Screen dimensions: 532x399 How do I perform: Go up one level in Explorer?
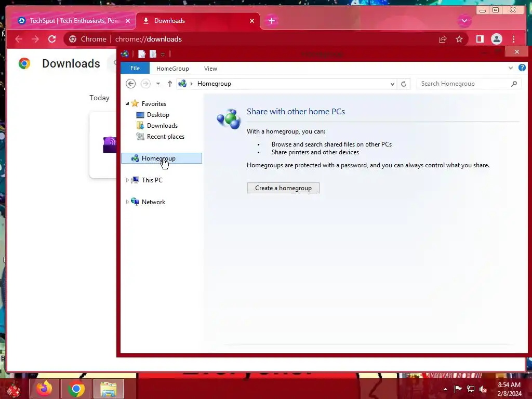[x=170, y=84]
